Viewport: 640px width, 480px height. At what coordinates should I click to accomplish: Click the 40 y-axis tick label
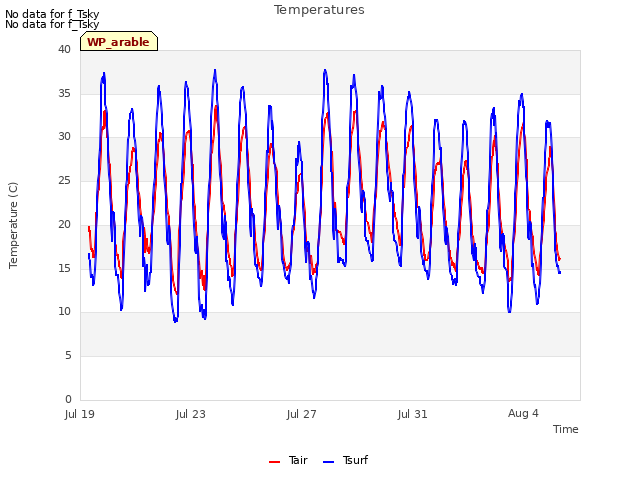click(x=64, y=49)
